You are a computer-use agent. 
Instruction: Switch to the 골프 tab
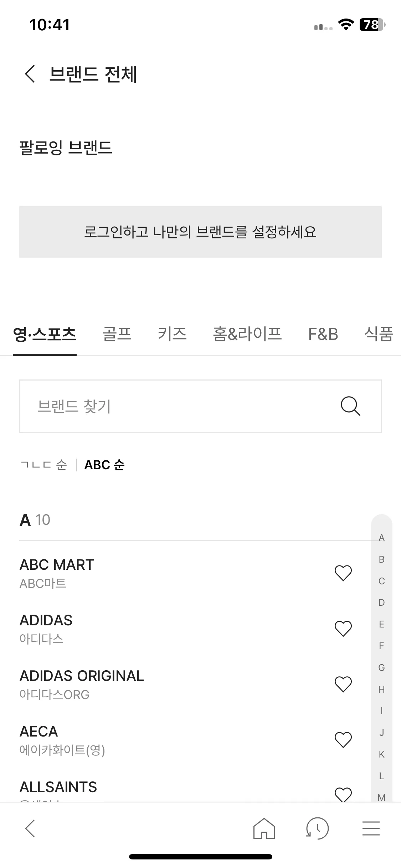117,334
